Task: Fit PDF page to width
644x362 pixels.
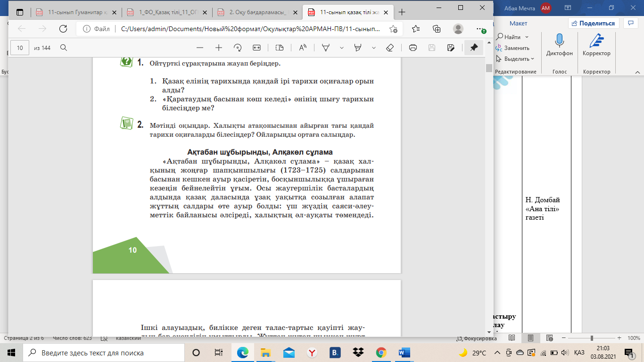Action: (x=256, y=48)
